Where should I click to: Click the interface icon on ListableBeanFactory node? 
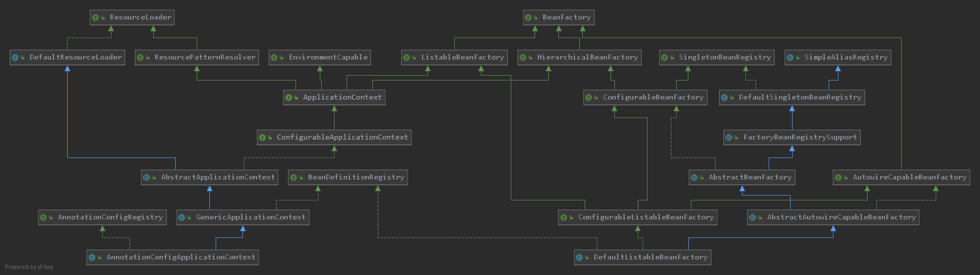coord(407,58)
